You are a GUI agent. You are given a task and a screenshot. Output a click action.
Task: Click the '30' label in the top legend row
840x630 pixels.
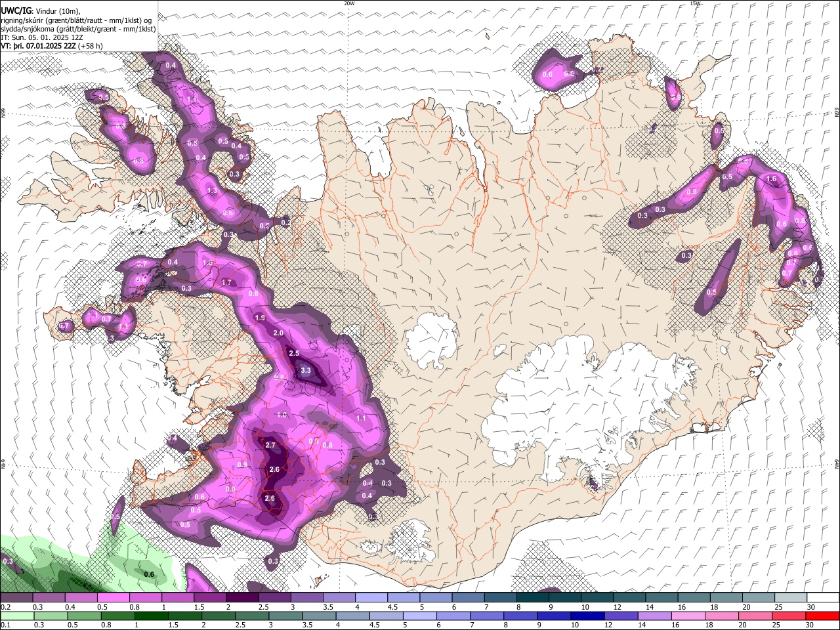tap(810, 607)
